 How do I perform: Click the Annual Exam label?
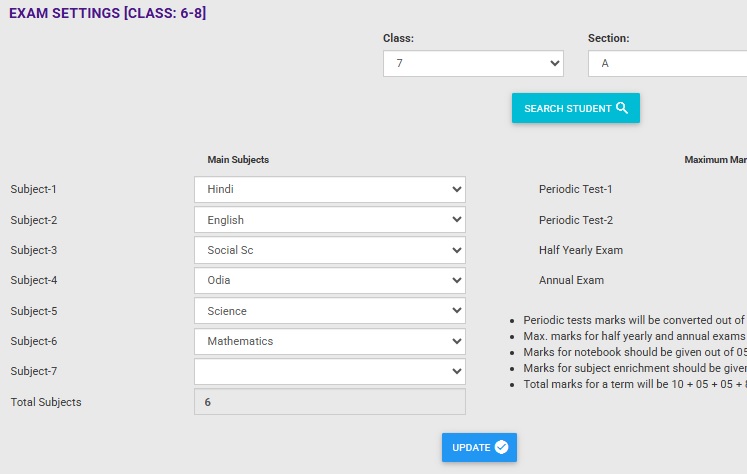[571, 280]
